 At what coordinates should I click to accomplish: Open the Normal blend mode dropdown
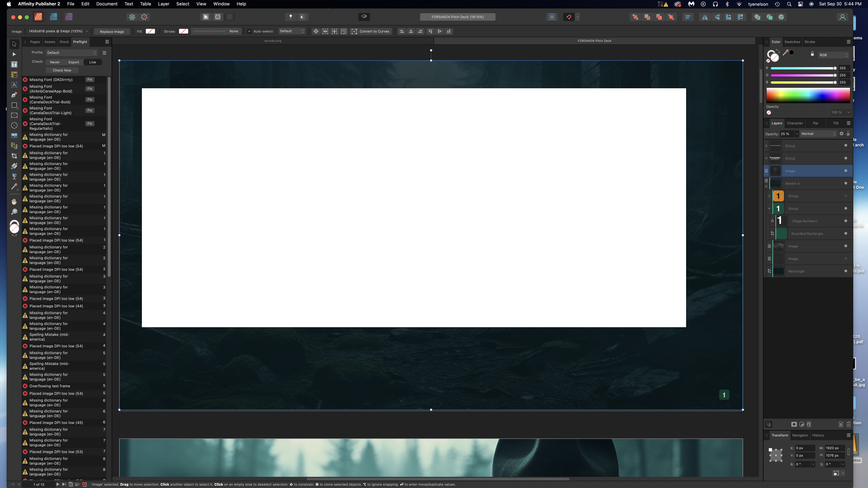click(x=818, y=134)
